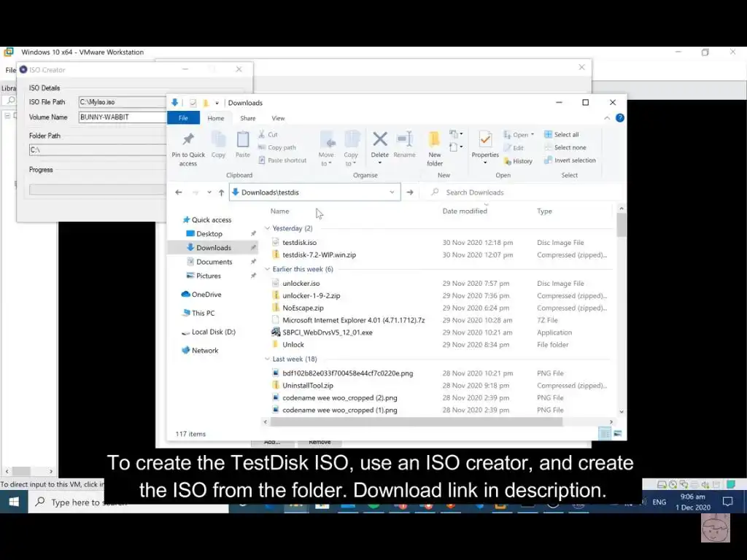Open recent locations dropdown near back arrows
Image resolution: width=747 pixels, height=560 pixels.
[x=209, y=192]
